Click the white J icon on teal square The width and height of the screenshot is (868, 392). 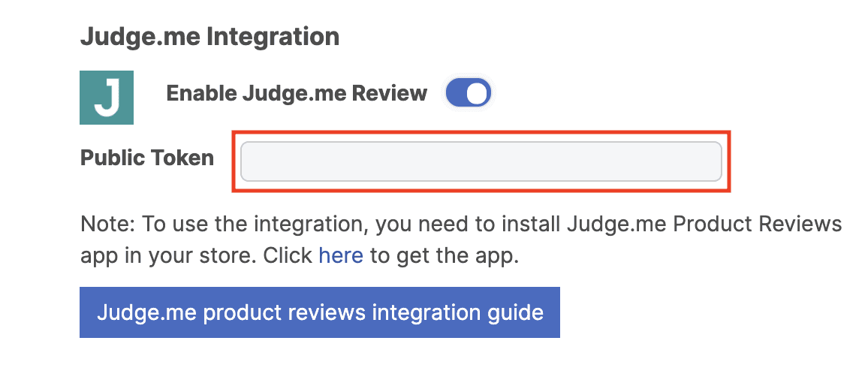tap(107, 98)
